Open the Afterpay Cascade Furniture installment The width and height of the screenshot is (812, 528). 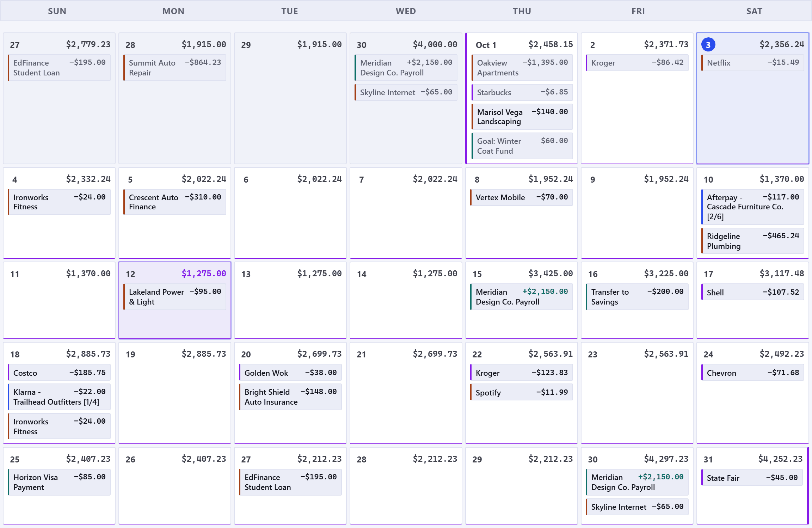pyautogui.click(x=752, y=207)
